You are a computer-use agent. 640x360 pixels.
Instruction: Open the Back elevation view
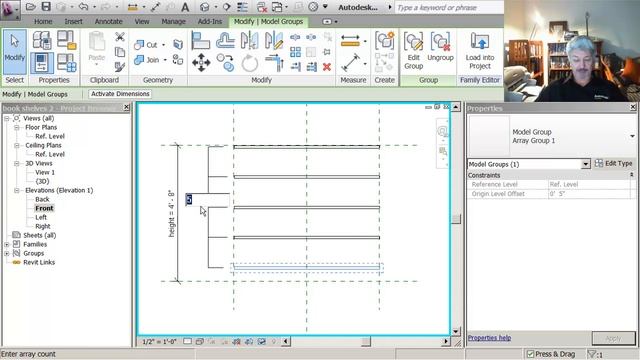click(42, 199)
